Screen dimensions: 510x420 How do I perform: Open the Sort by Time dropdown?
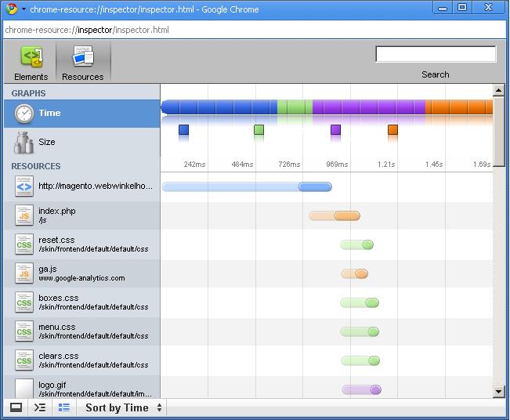coord(124,407)
